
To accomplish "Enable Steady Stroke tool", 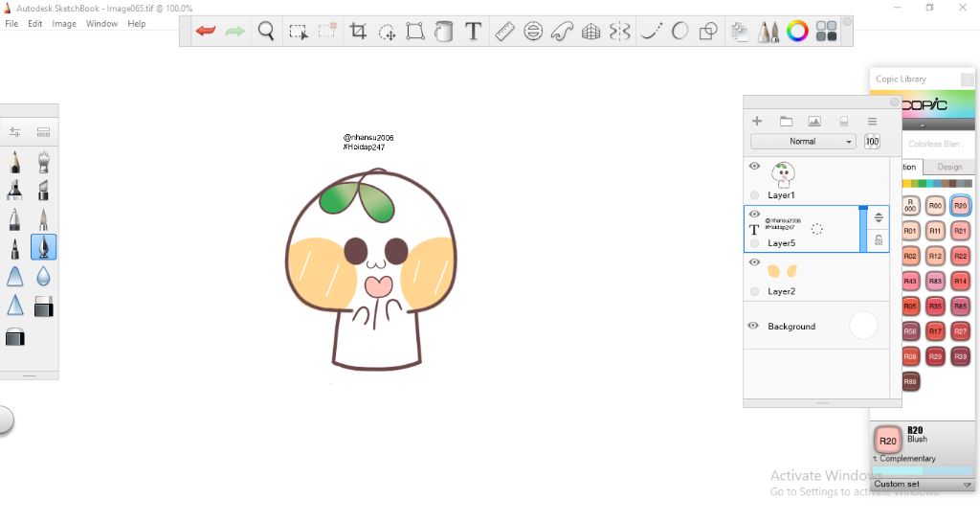I will pos(651,31).
